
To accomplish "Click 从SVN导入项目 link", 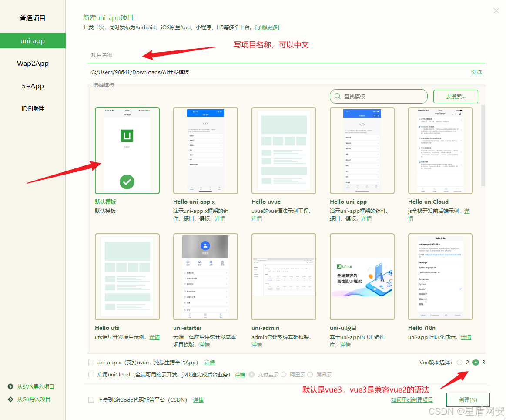I will tap(36, 386).
